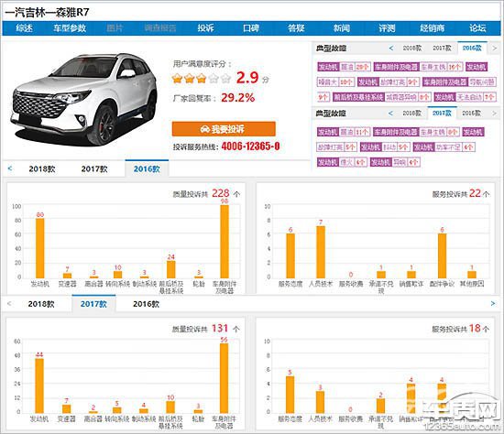The width and height of the screenshot is (504, 434).
Task: Select 2016款 in the lower 典型故障 panel
Action: click(472, 113)
